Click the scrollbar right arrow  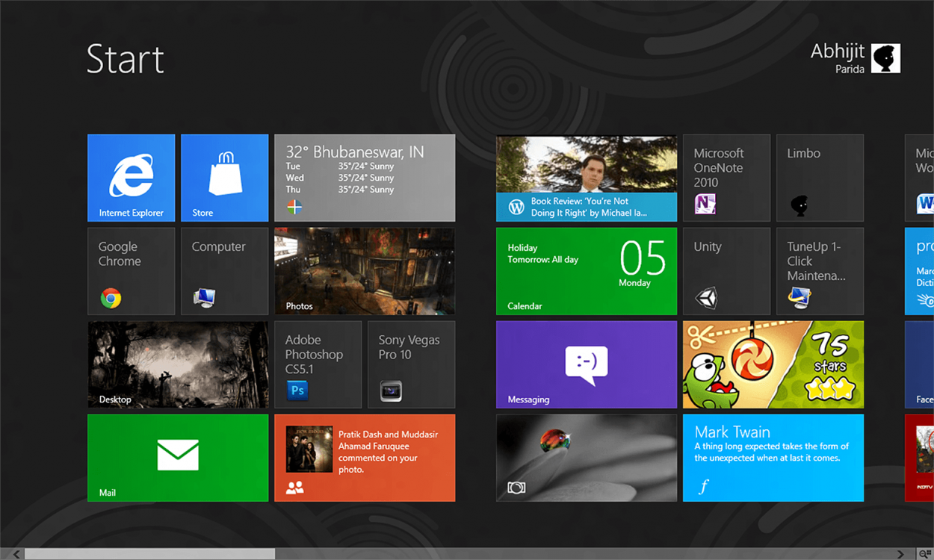pos(901,554)
